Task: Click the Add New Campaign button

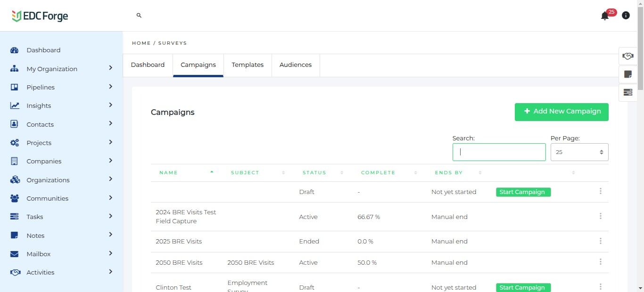Action: (x=561, y=112)
